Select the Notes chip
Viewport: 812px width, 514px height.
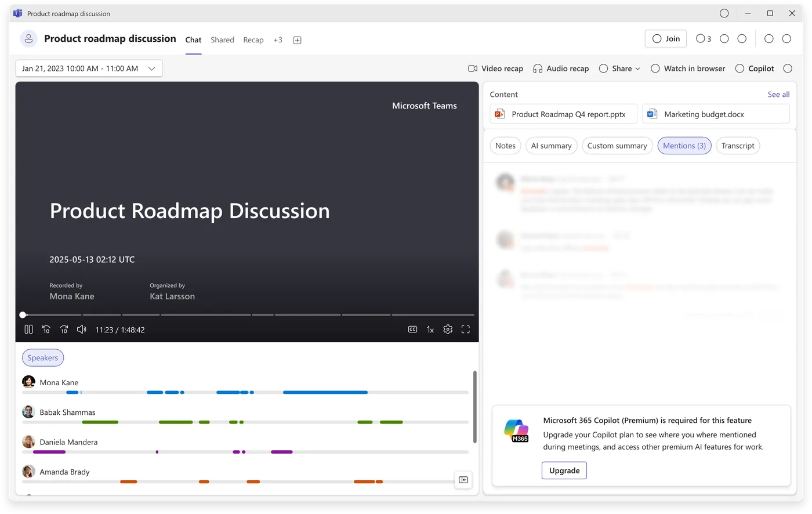point(505,146)
